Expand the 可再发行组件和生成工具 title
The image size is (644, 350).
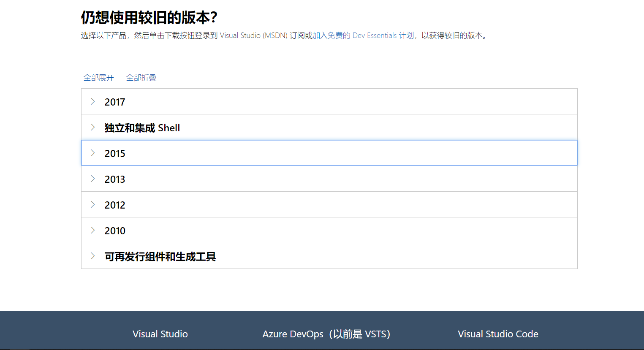(x=160, y=257)
